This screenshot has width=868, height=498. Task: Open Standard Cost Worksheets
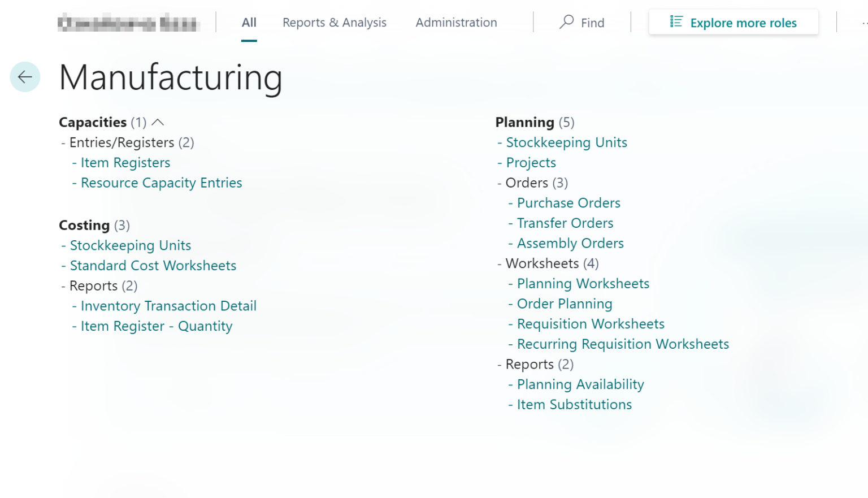153,265
